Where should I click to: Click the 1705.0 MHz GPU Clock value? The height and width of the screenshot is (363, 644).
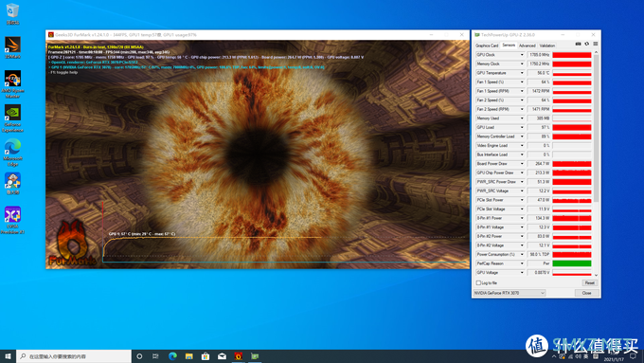[539, 55]
